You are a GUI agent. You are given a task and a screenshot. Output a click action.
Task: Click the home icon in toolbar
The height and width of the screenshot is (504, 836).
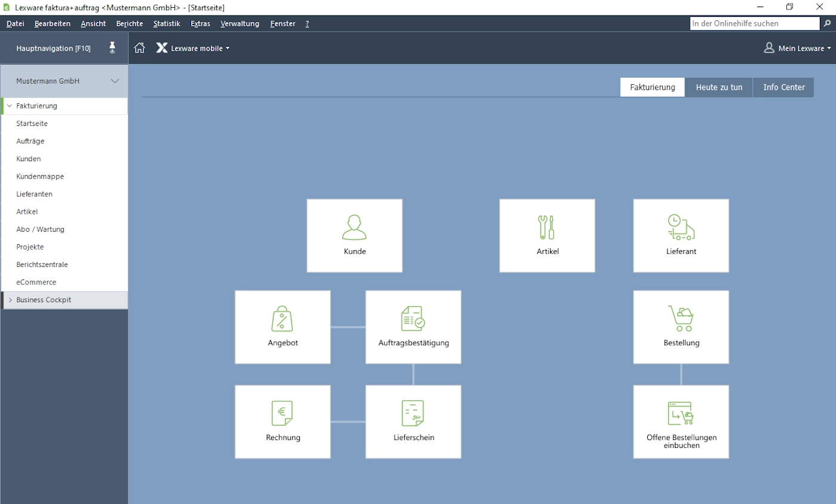point(139,48)
